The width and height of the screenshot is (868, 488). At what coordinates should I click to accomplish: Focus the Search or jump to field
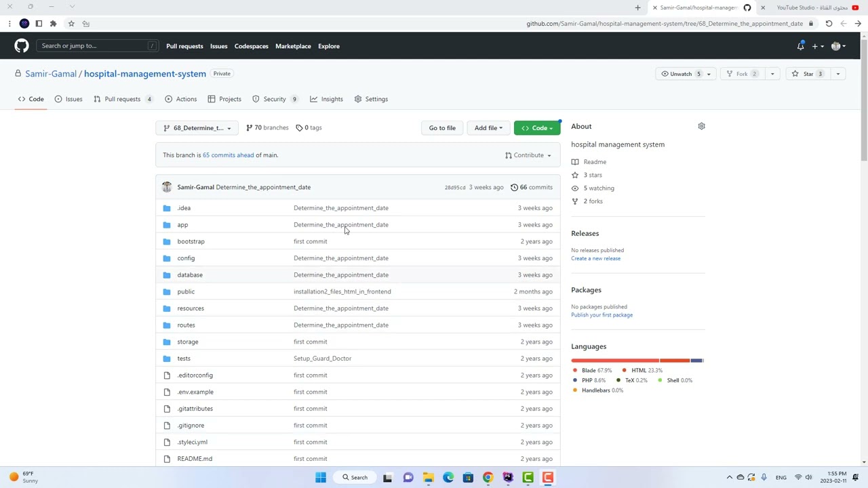[98, 46]
